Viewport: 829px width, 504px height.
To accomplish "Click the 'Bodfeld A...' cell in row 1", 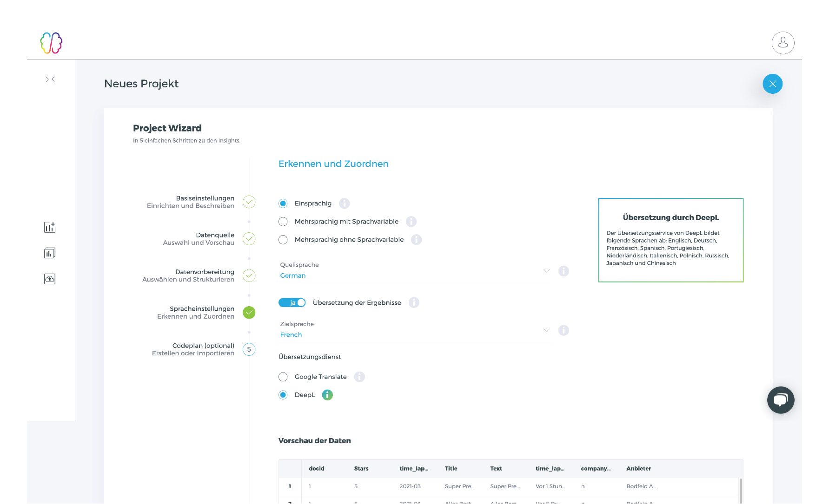I will pyautogui.click(x=641, y=486).
